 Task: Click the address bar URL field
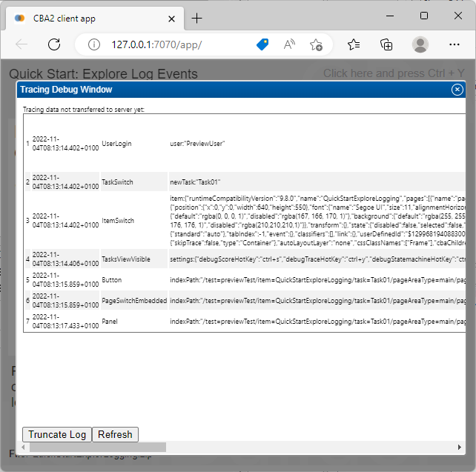(x=178, y=44)
